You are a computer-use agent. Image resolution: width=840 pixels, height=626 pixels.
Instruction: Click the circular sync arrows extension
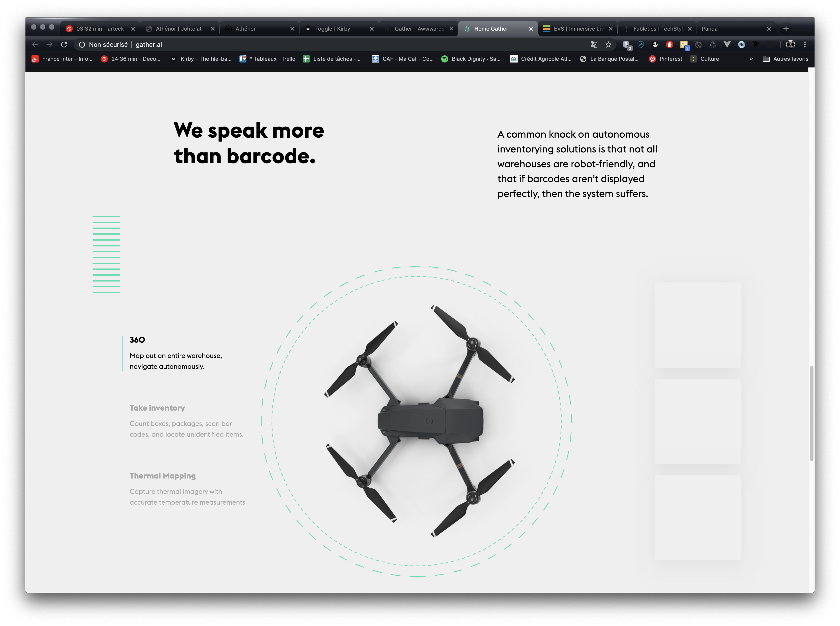pos(698,44)
